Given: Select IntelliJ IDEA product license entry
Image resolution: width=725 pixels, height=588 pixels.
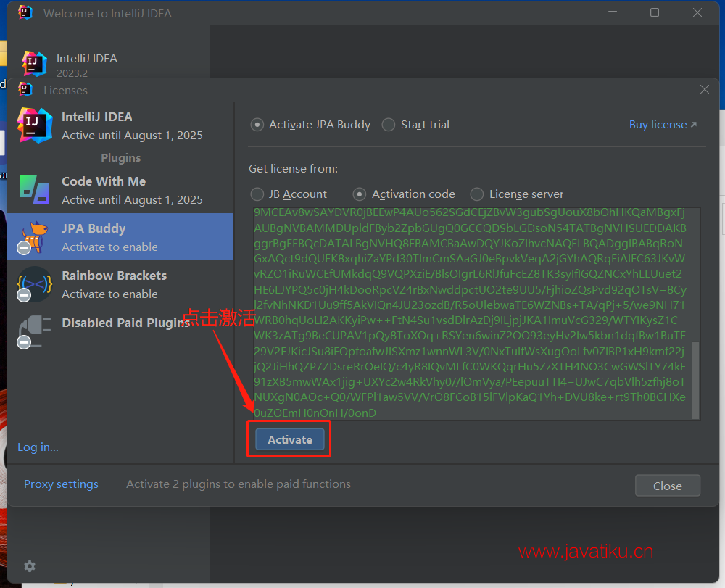Looking at the screenshot, I should pyautogui.click(x=120, y=125).
